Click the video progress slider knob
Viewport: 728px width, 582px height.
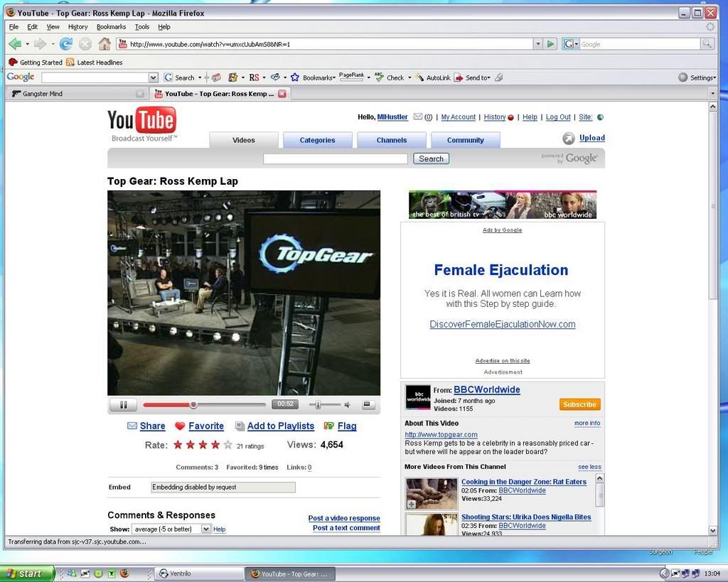tap(193, 405)
